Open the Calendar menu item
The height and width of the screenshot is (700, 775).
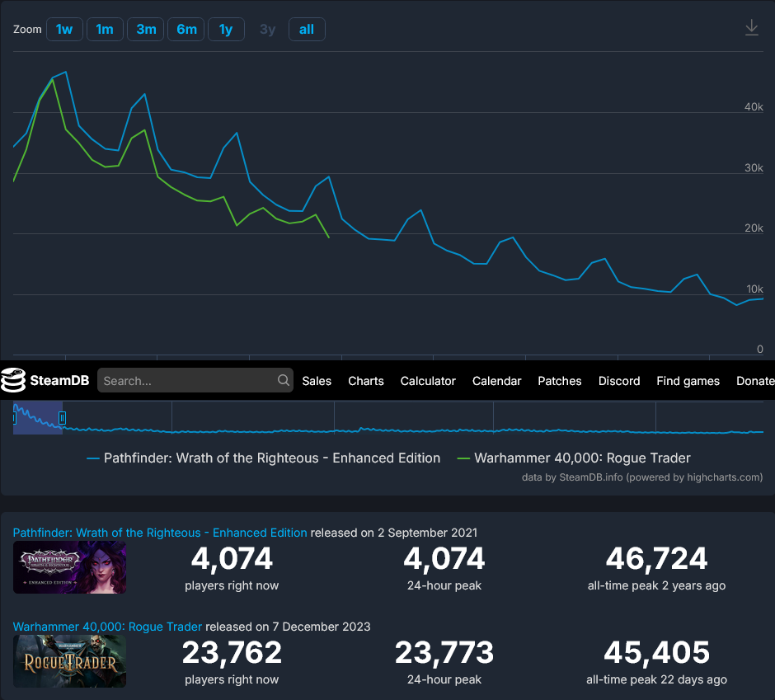coord(496,381)
